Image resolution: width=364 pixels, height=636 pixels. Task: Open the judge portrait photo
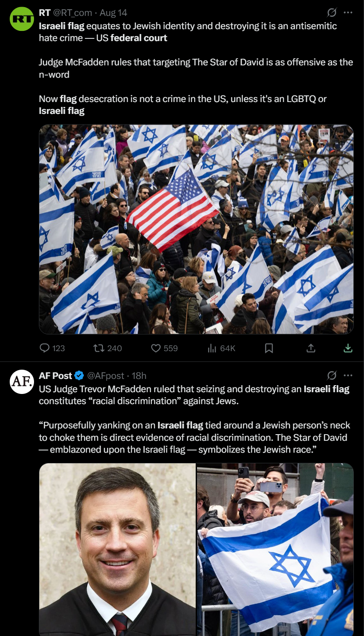pyautogui.click(x=117, y=549)
